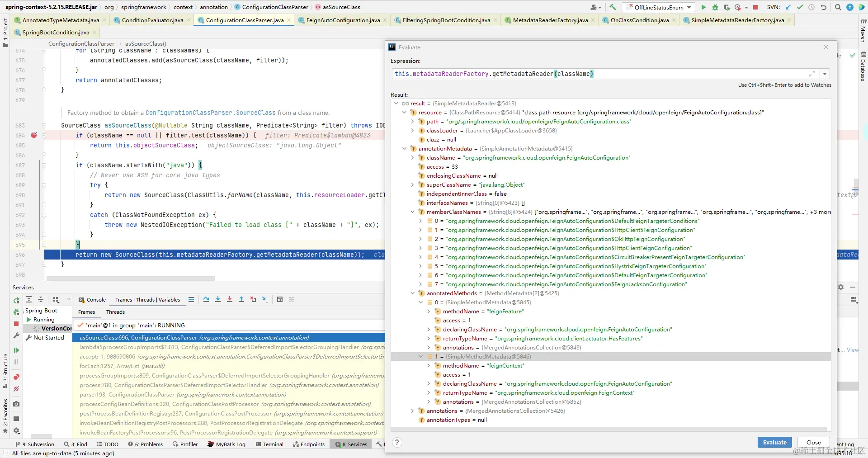Click the Step Into debugger icon
Viewport: 868px width, 458px height.
(218, 299)
